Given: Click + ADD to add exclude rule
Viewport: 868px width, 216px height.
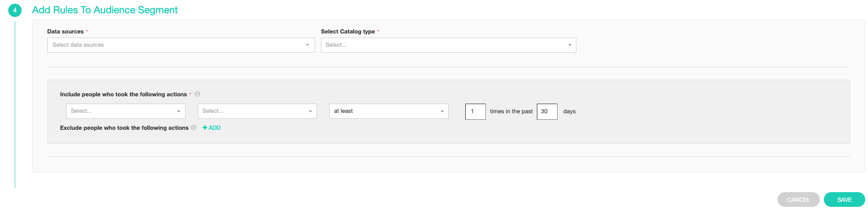Looking at the screenshot, I should pyautogui.click(x=212, y=128).
